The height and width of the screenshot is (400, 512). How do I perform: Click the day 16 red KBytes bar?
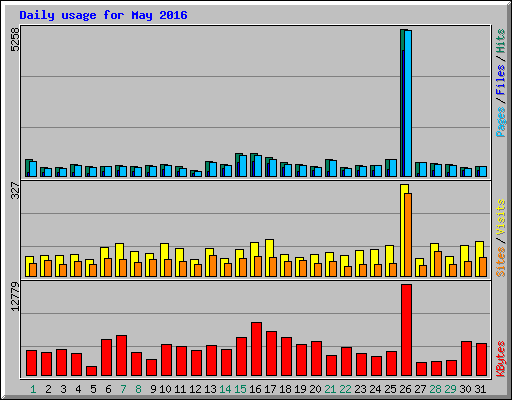click(x=256, y=349)
